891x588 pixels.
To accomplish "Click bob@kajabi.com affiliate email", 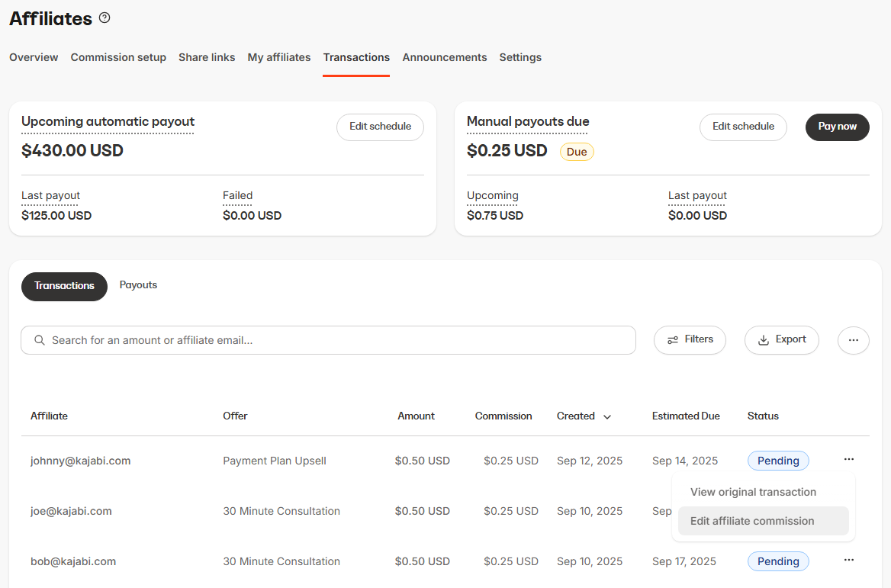I will click(x=73, y=561).
